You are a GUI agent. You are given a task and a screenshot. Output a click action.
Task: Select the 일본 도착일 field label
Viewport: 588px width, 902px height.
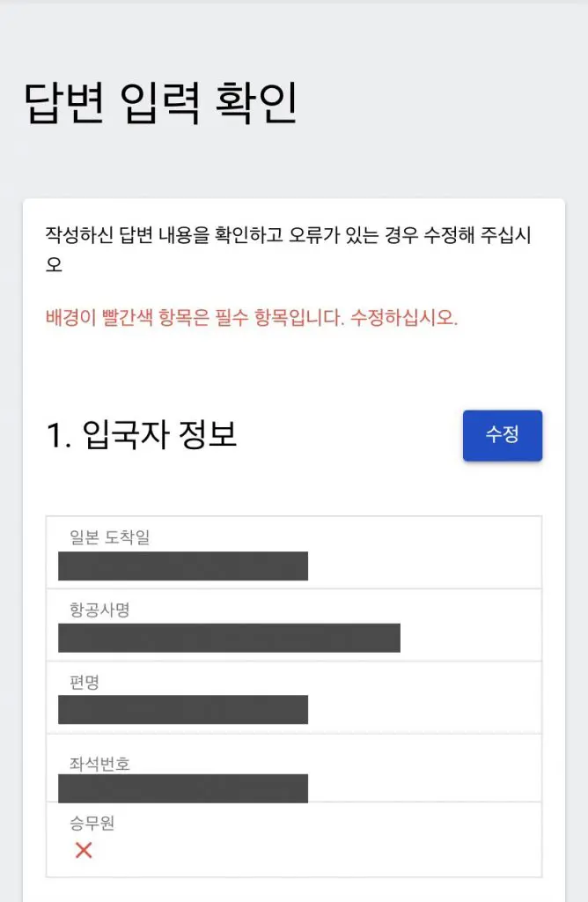tap(110, 537)
